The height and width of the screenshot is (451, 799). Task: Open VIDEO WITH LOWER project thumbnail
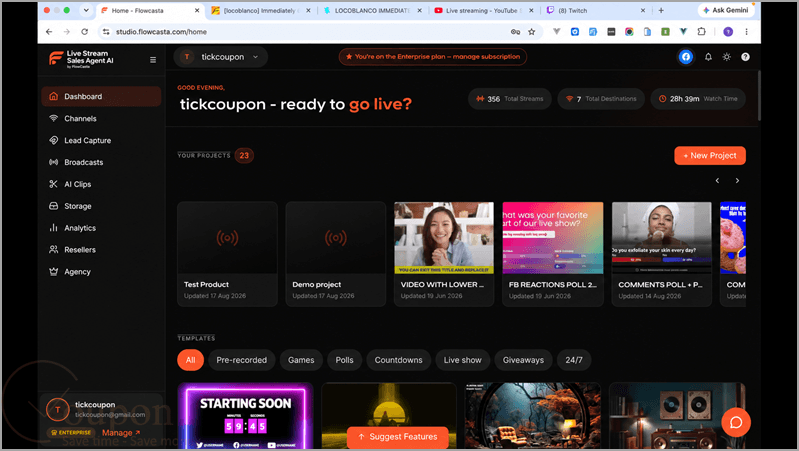(444, 237)
